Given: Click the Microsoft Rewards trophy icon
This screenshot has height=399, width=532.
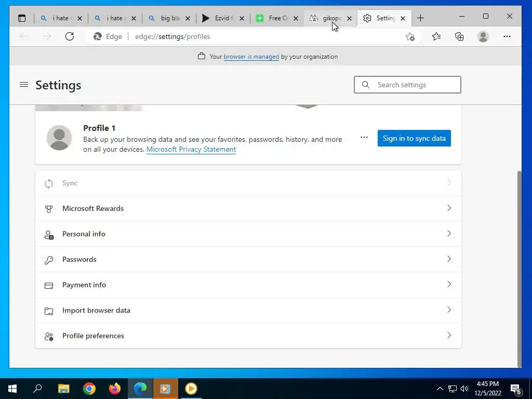Looking at the screenshot, I should coord(49,209).
